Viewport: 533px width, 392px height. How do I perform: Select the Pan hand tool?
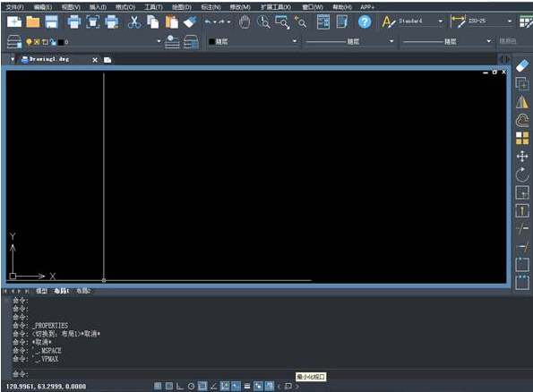click(x=244, y=22)
